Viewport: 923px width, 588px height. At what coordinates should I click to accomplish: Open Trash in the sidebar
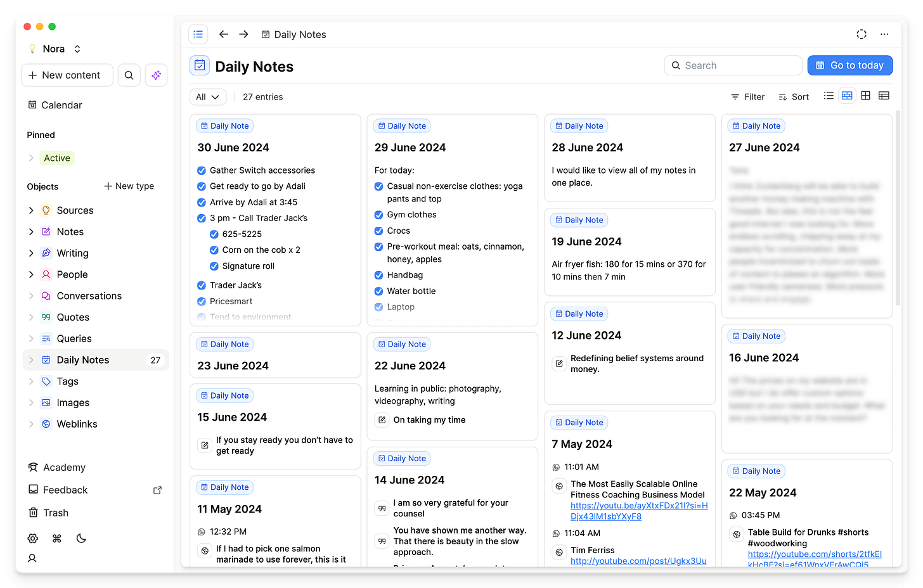click(48, 513)
